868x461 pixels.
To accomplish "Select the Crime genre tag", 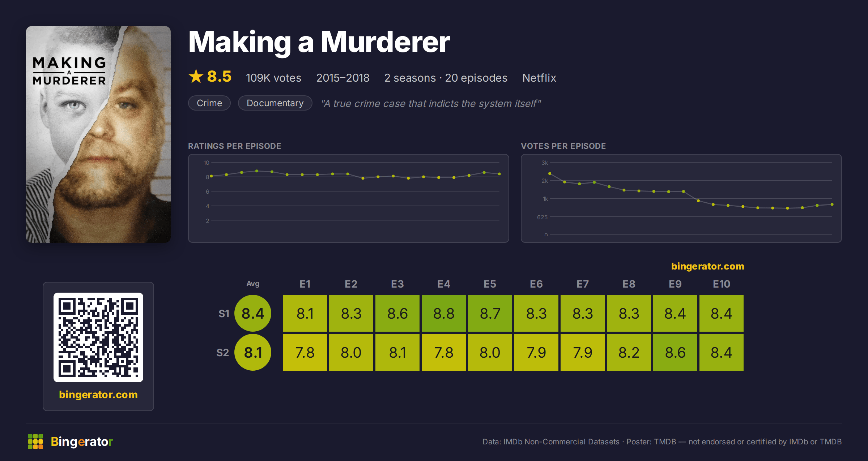I will coord(209,103).
